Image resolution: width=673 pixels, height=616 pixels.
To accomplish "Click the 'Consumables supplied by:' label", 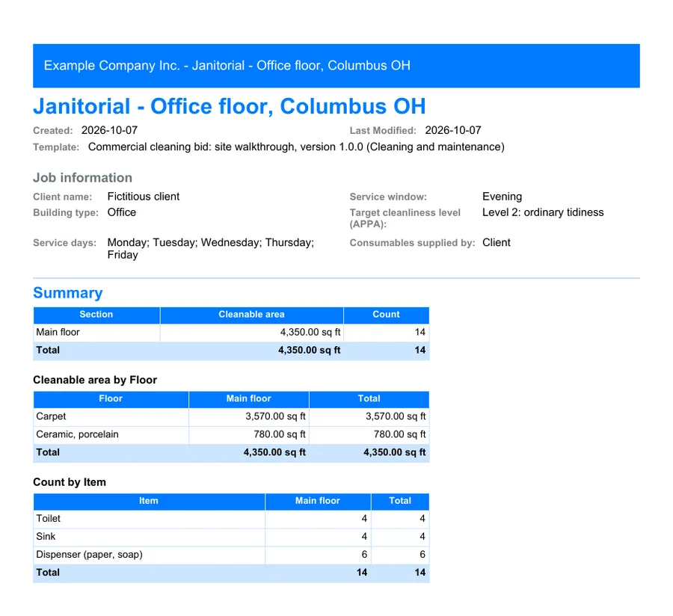I will tap(412, 243).
